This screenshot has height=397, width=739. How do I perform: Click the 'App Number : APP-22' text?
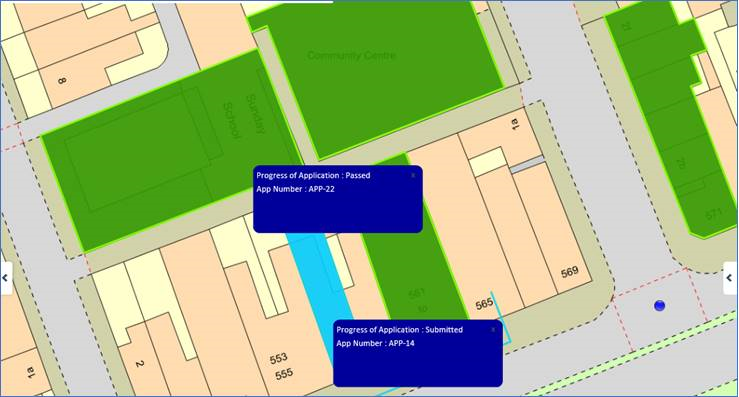coord(296,189)
